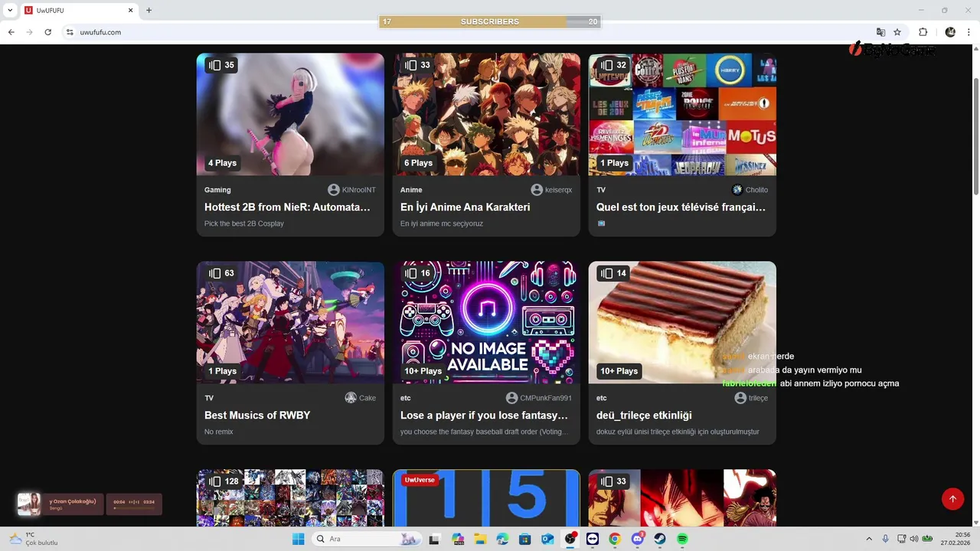
Task: Click the system tray microphone icon
Action: pyautogui.click(x=886, y=539)
